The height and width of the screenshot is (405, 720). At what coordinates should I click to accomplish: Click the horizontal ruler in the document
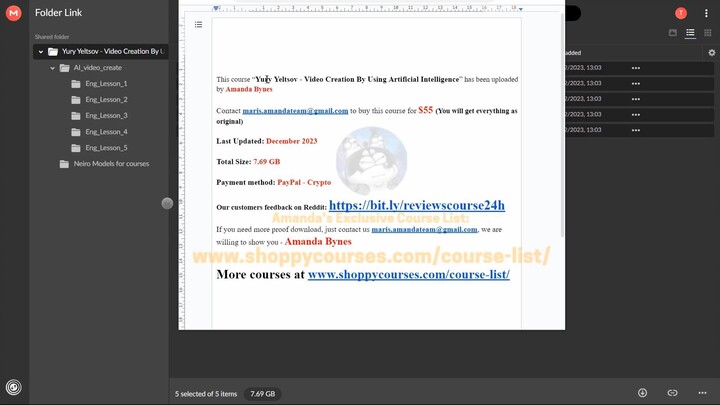click(367, 8)
